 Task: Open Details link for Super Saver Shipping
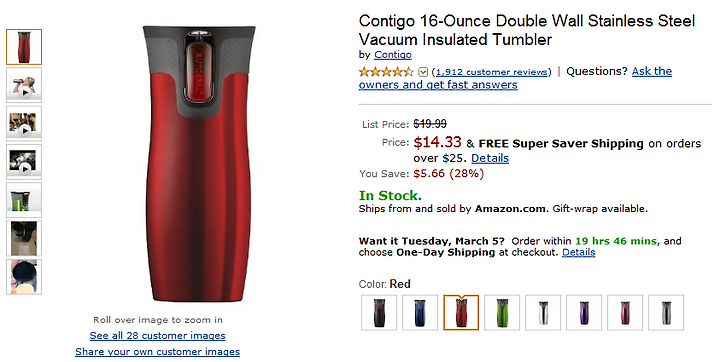tap(490, 158)
